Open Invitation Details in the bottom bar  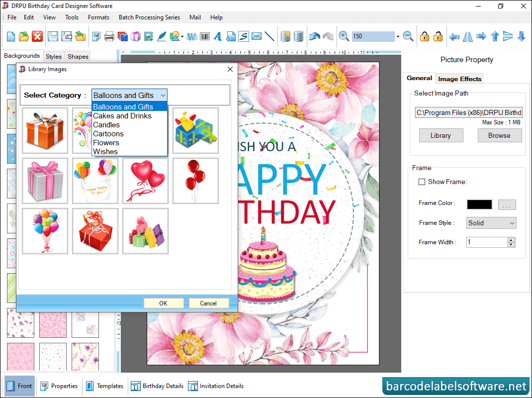[x=216, y=386]
